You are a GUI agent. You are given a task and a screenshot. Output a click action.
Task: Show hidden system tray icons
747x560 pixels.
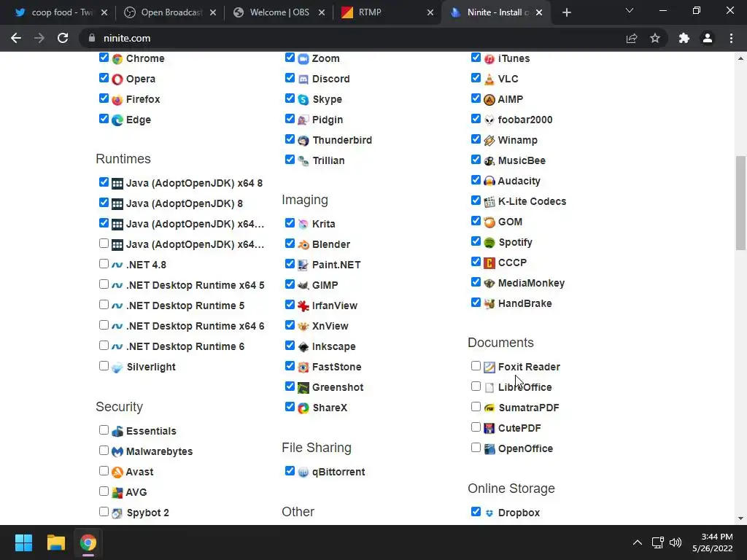point(637,542)
